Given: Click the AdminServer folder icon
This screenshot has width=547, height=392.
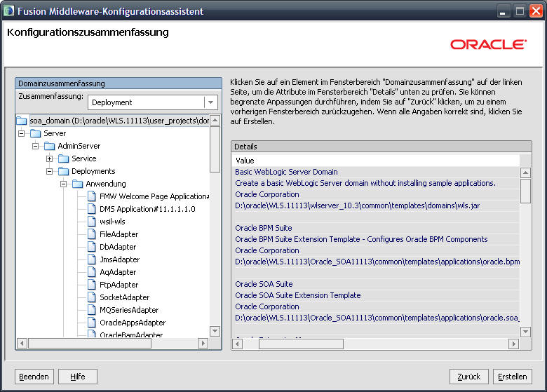Looking at the screenshot, I should pyautogui.click(x=50, y=146).
